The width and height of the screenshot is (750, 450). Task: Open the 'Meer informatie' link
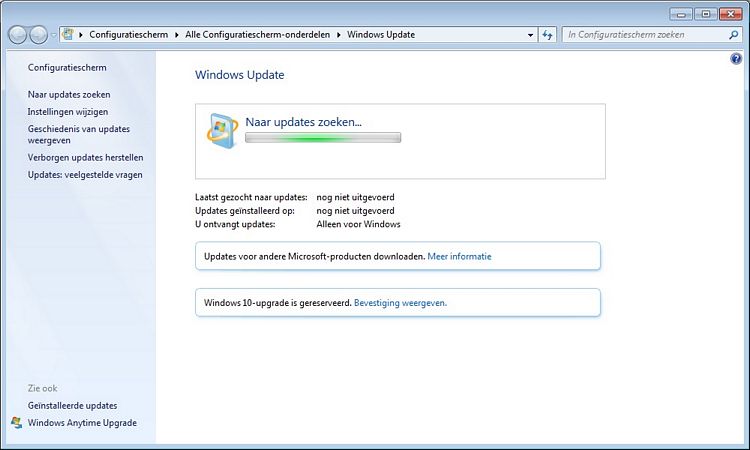[x=459, y=256]
